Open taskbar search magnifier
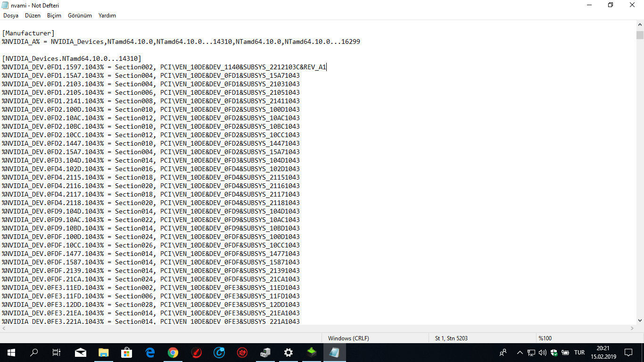Screen dimensions: 644x362 click(x=34, y=352)
